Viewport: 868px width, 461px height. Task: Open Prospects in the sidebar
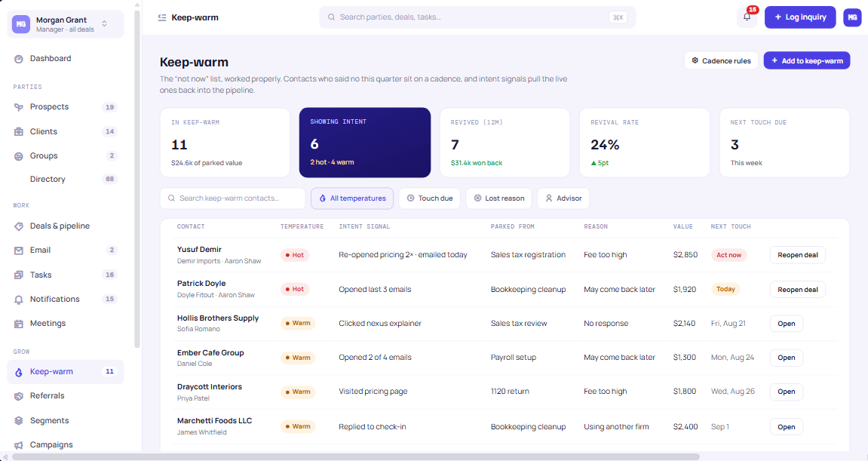click(66, 107)
